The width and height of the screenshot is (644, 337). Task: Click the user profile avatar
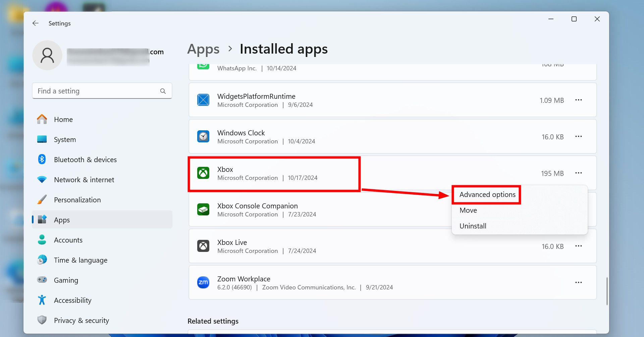tap(47, 55)
